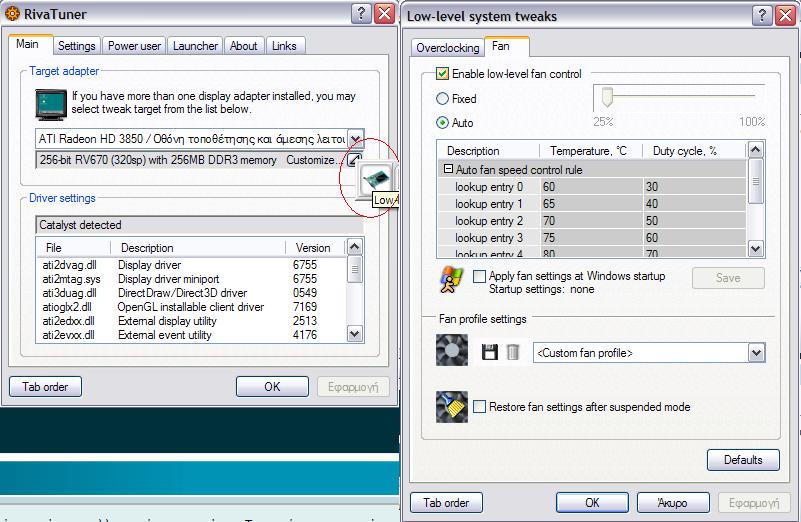The height and width of the screenshot is (522, 801).
Task: Click the fan icon in Fan profile settings
Action: (x=452, y=350)
